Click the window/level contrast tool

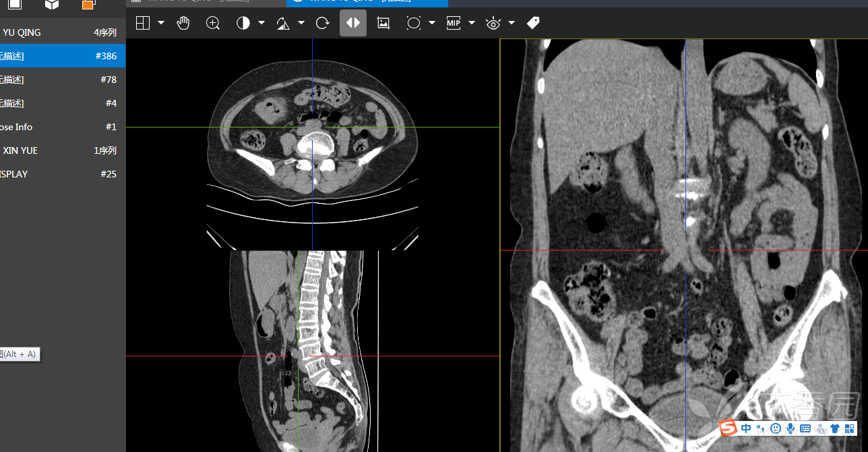[243, 23]
